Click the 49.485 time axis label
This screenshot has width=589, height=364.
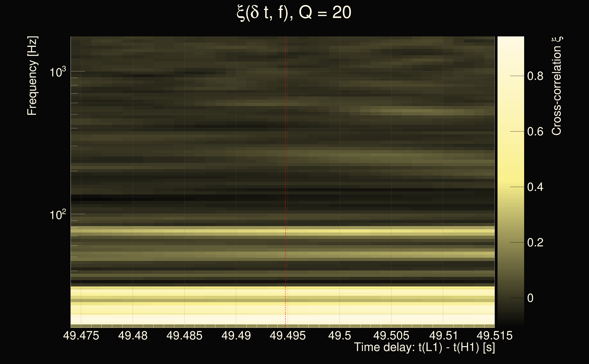click(x=184, y=336)
